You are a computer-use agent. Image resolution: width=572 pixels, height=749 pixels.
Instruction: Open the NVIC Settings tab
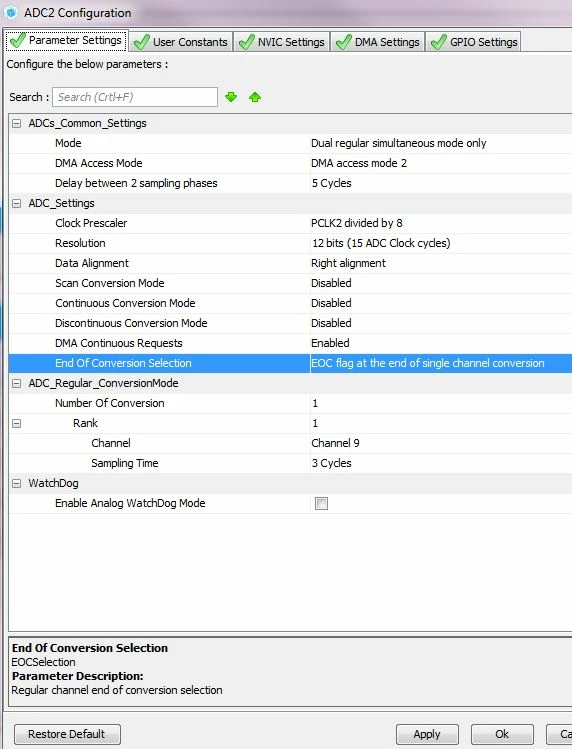pos(282,42)
